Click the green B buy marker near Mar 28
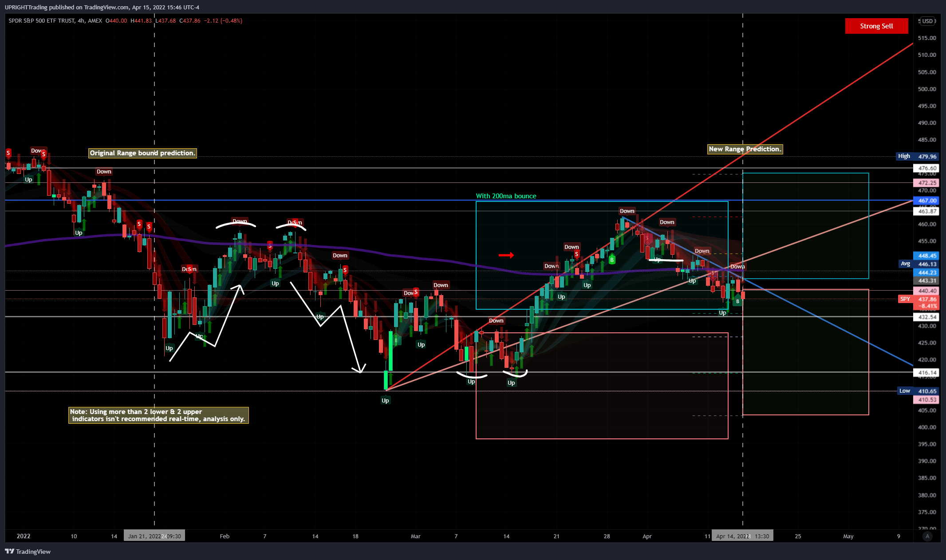This screenshot has height=560, width=946. coord(612,260)
